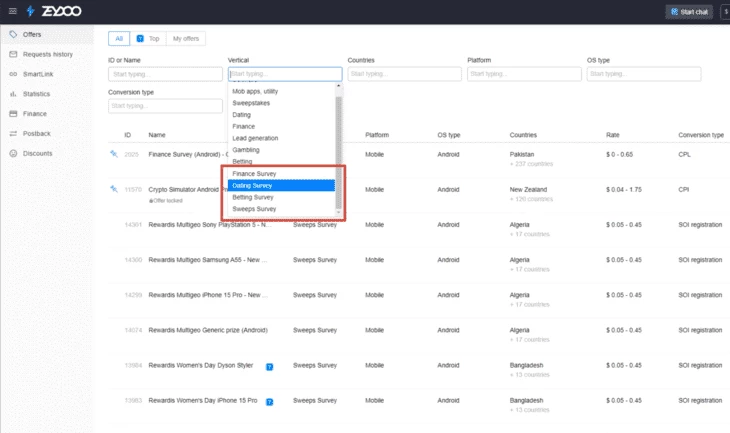This screenshot has width=730, height=433.
Task: Switch to the Top offers tab
Action: [148, 39]
